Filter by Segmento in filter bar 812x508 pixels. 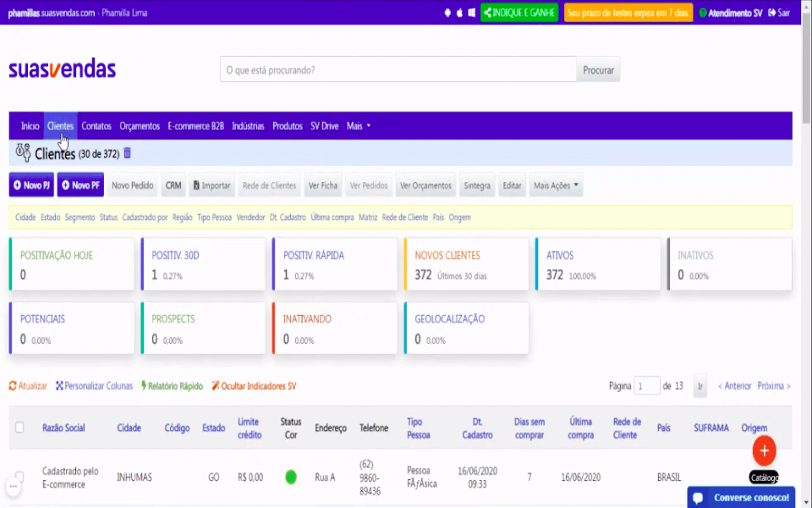pyautogui.click(x=80, y=218)
